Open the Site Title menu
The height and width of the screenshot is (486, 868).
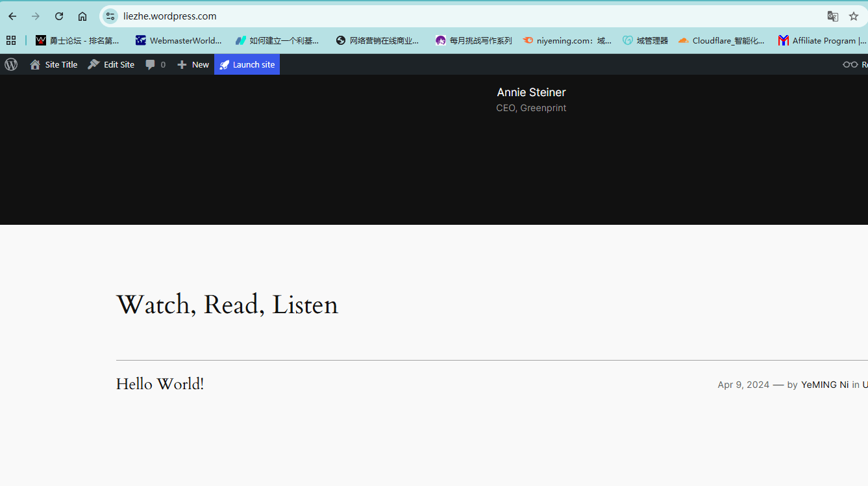[x=54, y=64]
